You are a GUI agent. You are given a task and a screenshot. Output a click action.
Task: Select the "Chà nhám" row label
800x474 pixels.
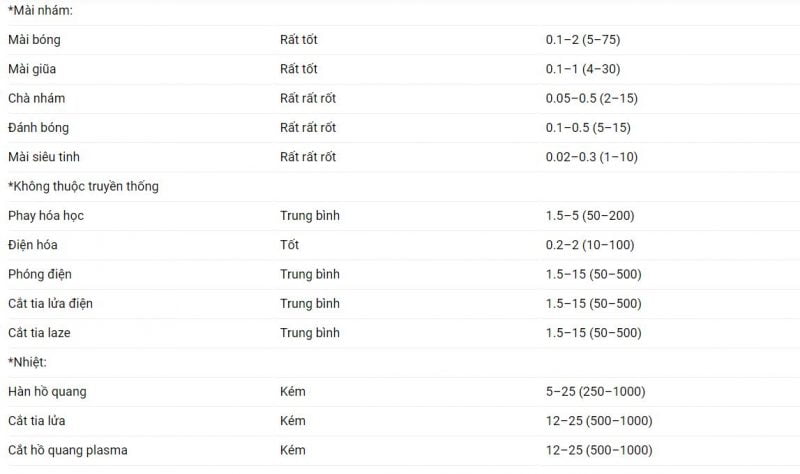tap(36, 98)
